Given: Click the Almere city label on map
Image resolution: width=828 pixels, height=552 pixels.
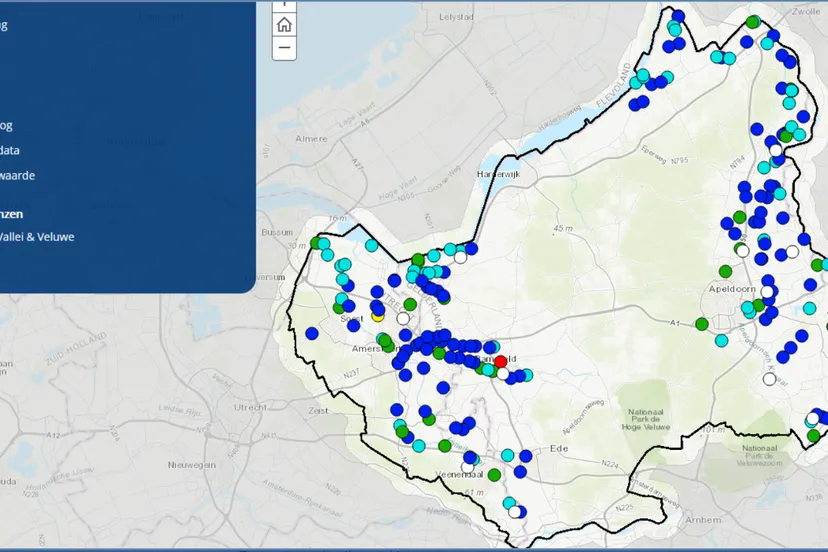Looking at the screenshot, I should (313, 139).
